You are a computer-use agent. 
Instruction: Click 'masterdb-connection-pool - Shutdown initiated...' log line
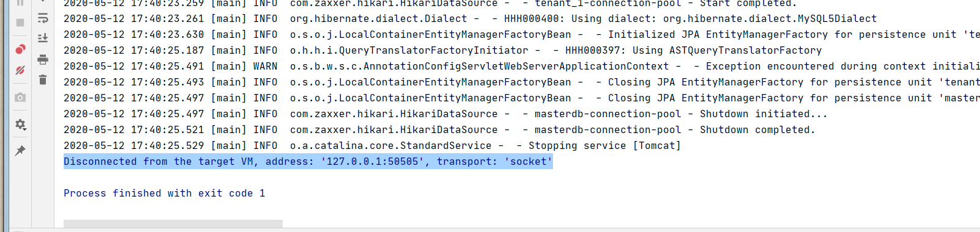(445, 114)
